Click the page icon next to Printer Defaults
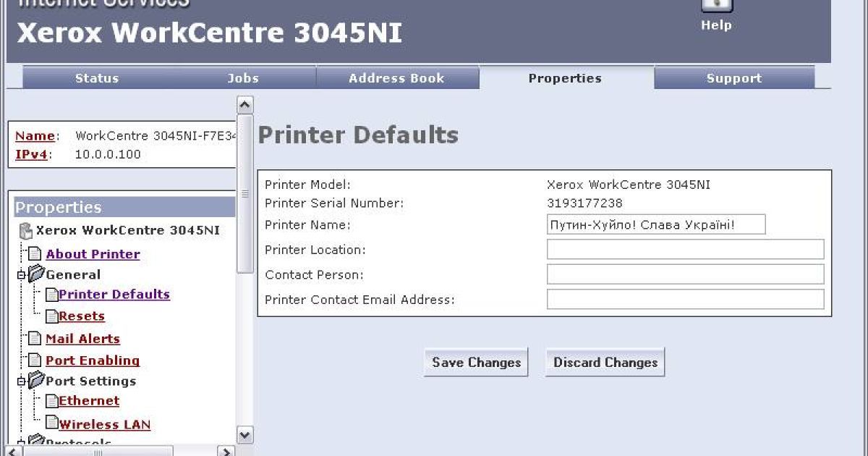 click(51, 295)
